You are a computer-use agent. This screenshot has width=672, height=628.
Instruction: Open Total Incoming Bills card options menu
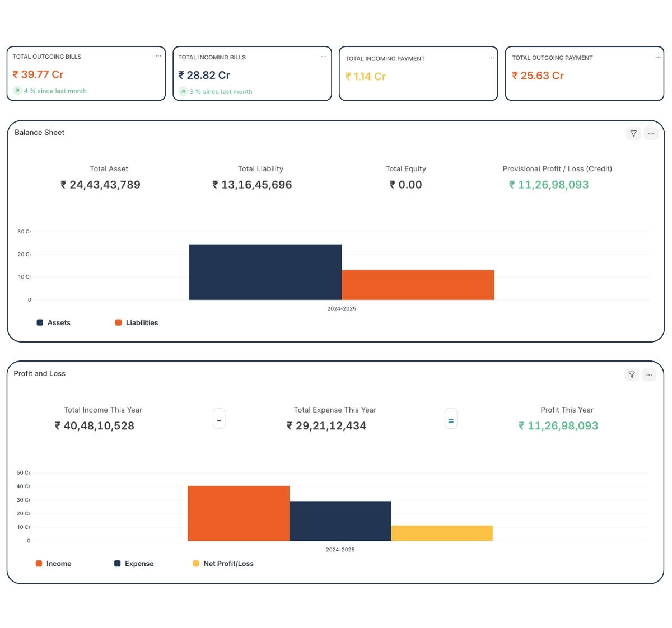click(x=324, y=57)
